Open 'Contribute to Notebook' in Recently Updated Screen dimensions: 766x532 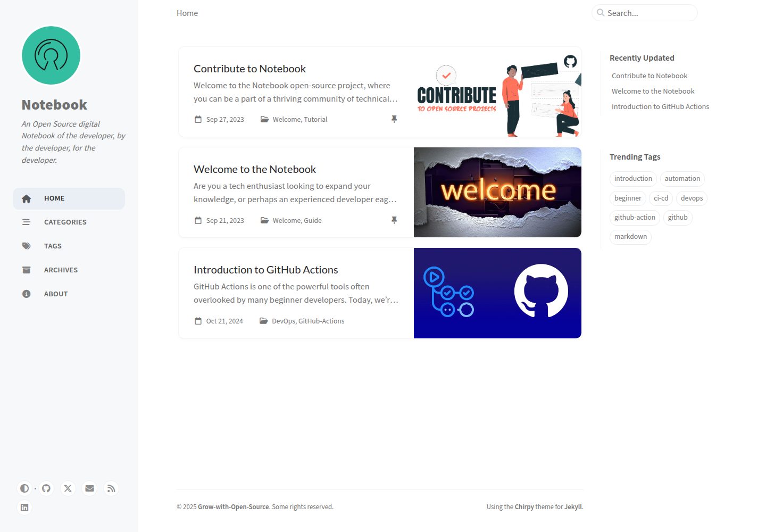coord(650,76)
